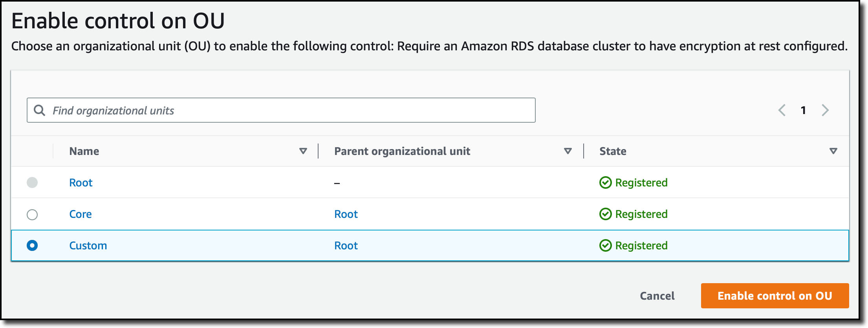Select the Root radio button
Viewport: 868px width, 328px height.
coord(32,182)
